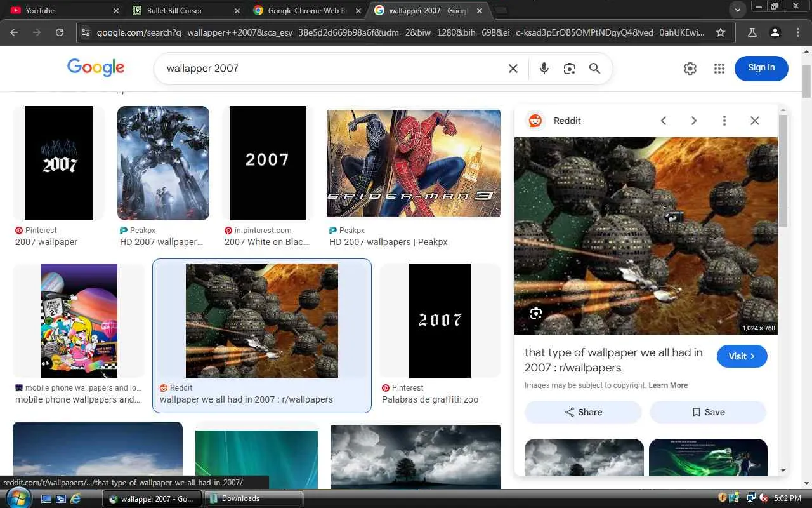
Task: Open the preview panel title starting 'that type of wallpaper'
Action: (x=613, y=360)
